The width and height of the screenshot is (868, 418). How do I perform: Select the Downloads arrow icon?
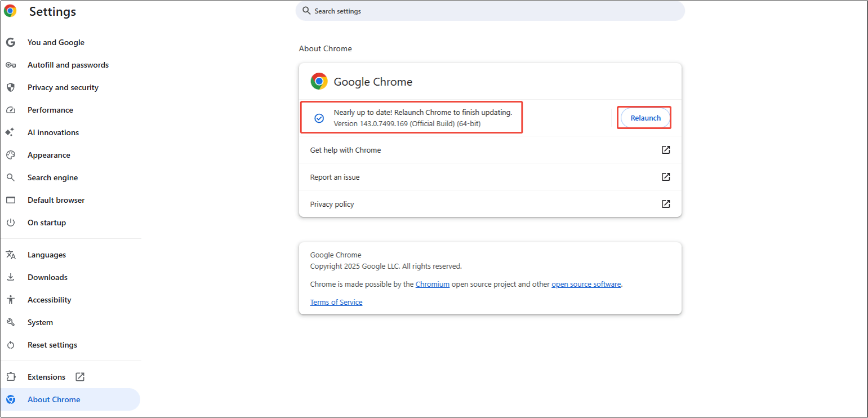[11, 277]
